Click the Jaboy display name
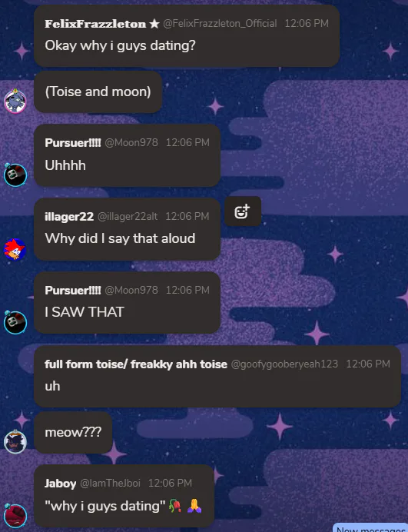Image resolution: width=408 pixels, height=532 pixels. click(x=61, y=483)
